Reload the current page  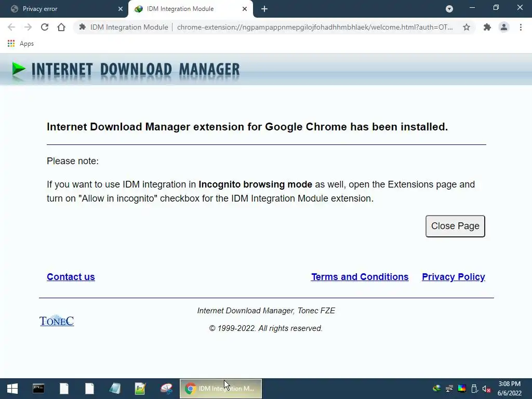[45, 27]
